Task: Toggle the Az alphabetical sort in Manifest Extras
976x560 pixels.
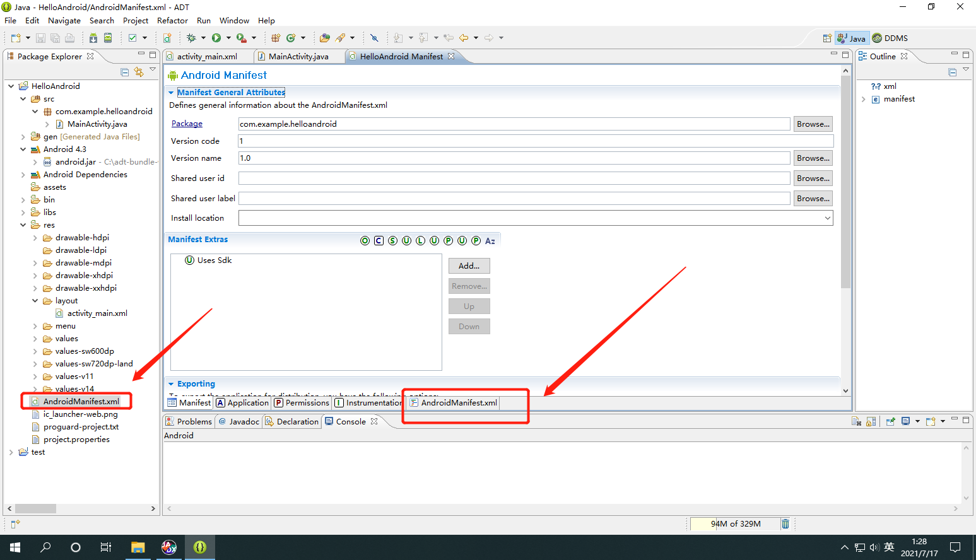Action: point(490,241)
